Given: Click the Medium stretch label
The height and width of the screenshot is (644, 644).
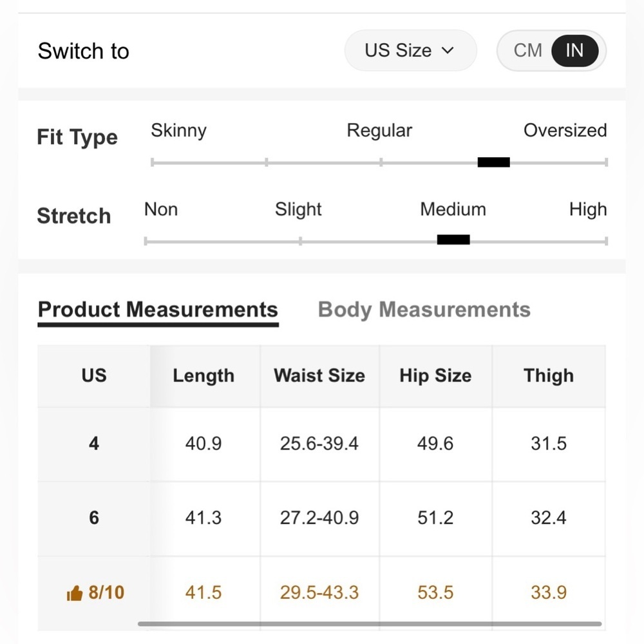Looking at the screenshot, I should pos(453,209).
